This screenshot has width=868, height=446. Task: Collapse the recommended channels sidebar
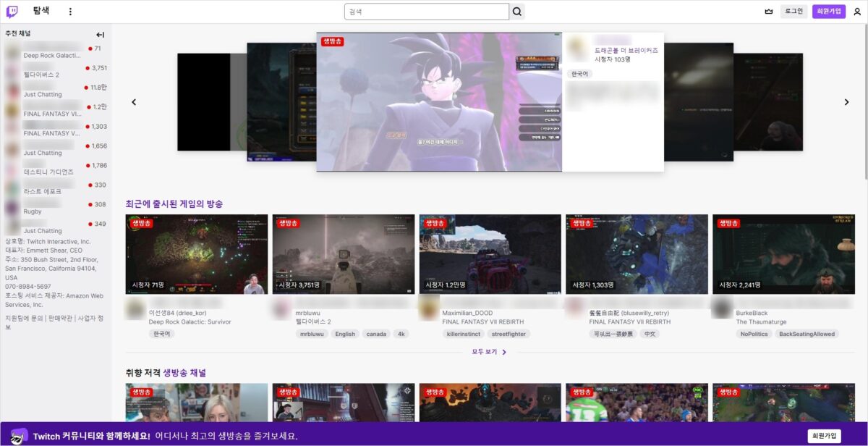[x=101, y=35]
